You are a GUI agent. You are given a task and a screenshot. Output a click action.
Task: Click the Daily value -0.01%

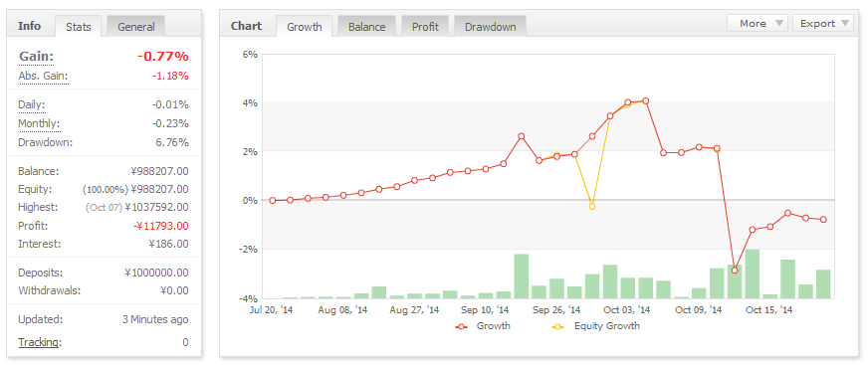click(x=170, y=104)
